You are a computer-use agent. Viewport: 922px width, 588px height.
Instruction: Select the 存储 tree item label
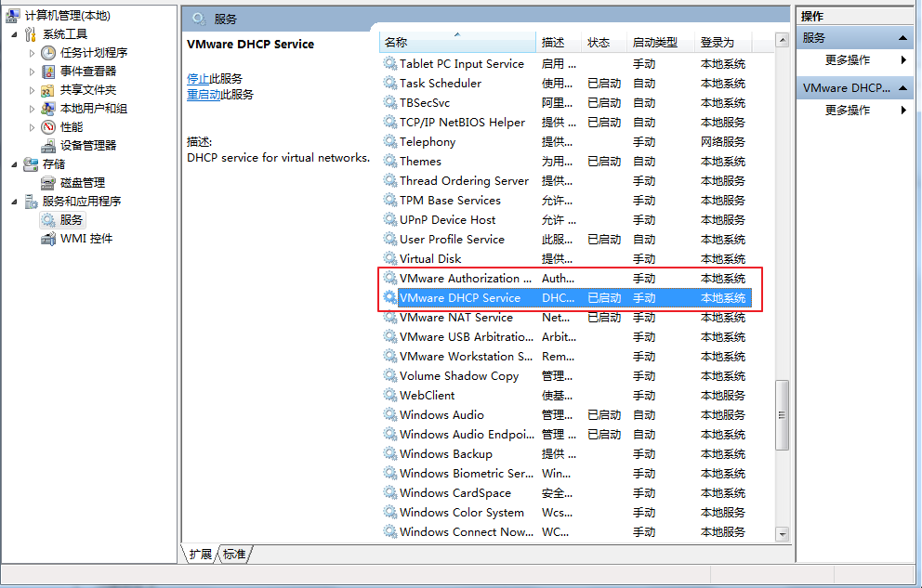click(x=54, y=164)
